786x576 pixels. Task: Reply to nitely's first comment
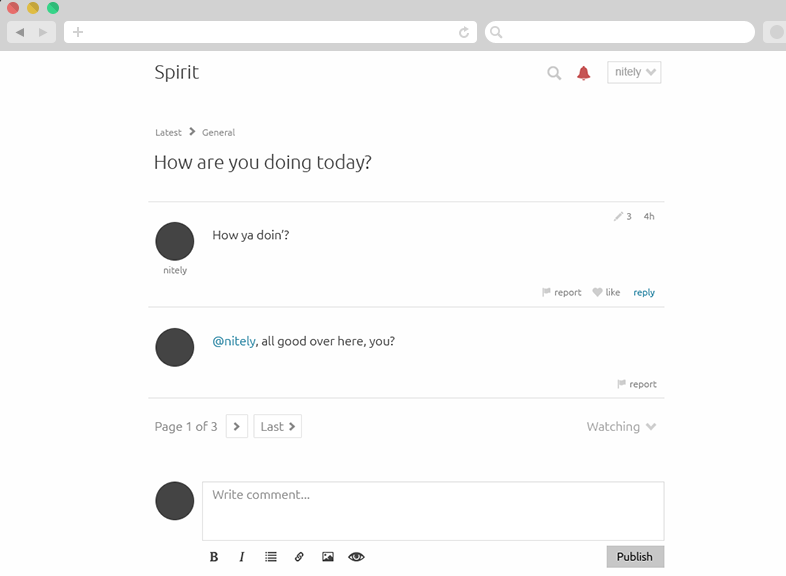(644, 293)
